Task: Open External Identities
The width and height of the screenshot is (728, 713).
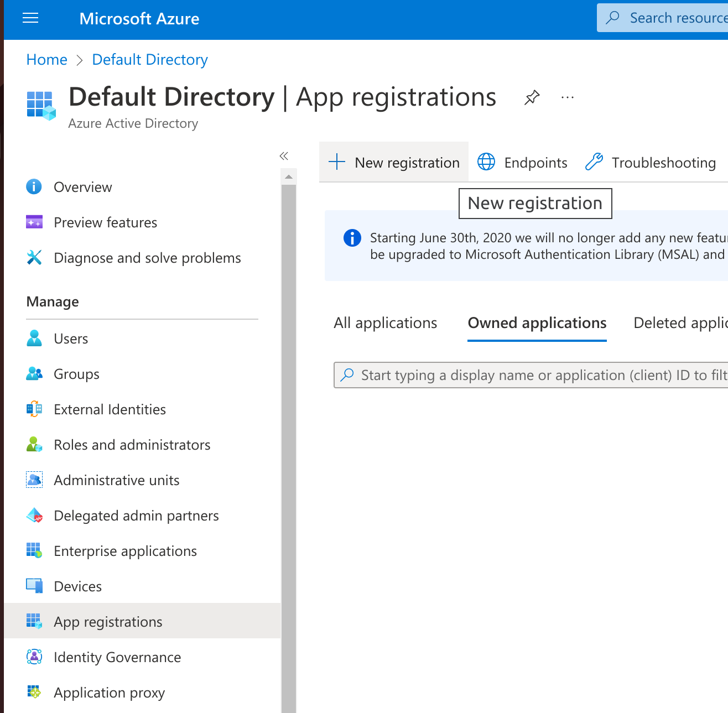Action: [109, 409]
